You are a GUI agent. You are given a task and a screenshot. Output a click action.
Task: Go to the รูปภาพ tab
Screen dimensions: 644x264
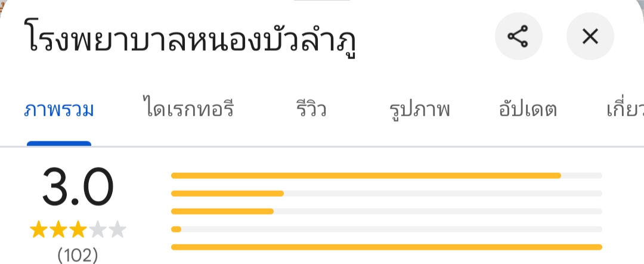[419, 110]
